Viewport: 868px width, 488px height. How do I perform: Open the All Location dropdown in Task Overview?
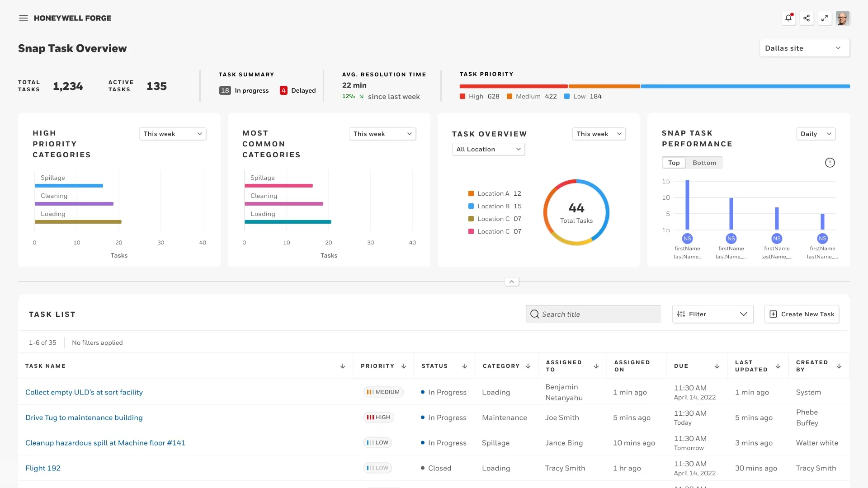[488, 149]
